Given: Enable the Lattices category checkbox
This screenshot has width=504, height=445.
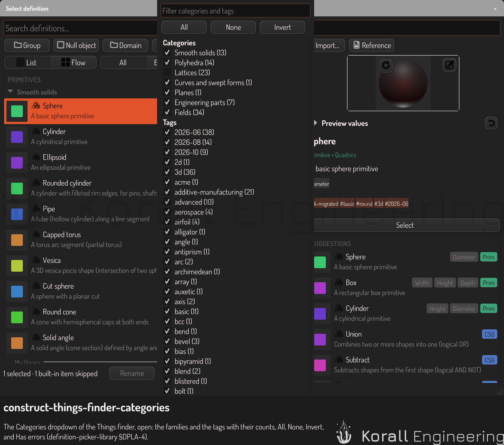Looking at the screenshot, I should 167,73.
